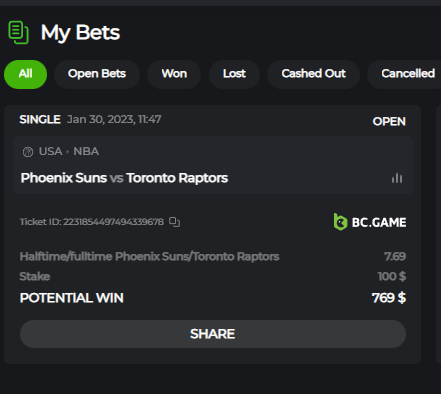Click the BC.GAME logo
Viewport: 441px width, 394px height.
pos(370,222)
